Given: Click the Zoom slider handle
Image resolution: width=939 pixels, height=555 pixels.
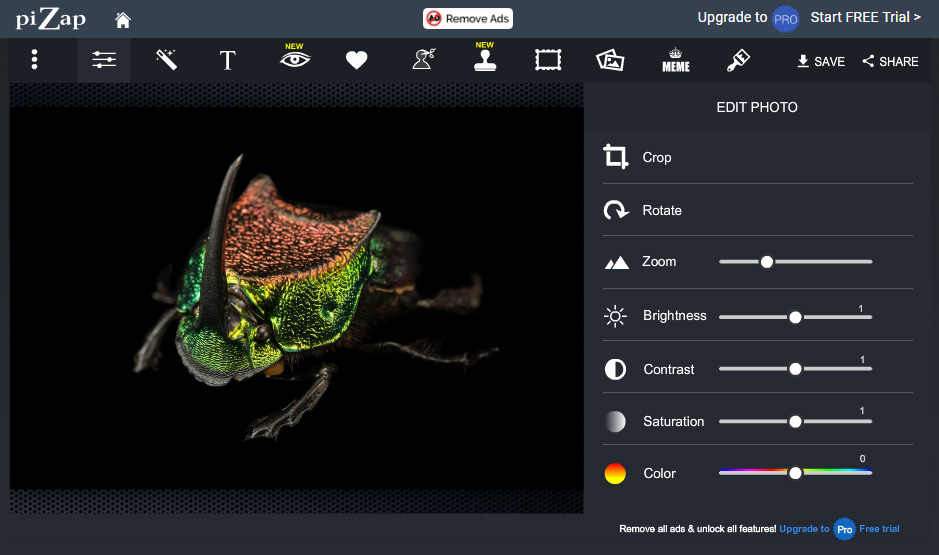Looking at the screenshot, I should click(x=767, y=262).
